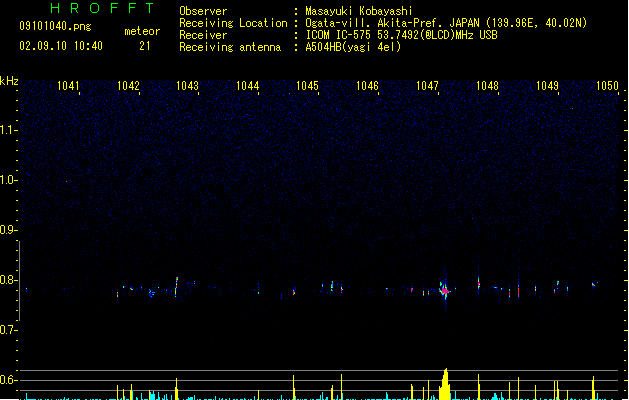Click the 1049 time axis marker

pyautogui.click(x=547, y=86)
